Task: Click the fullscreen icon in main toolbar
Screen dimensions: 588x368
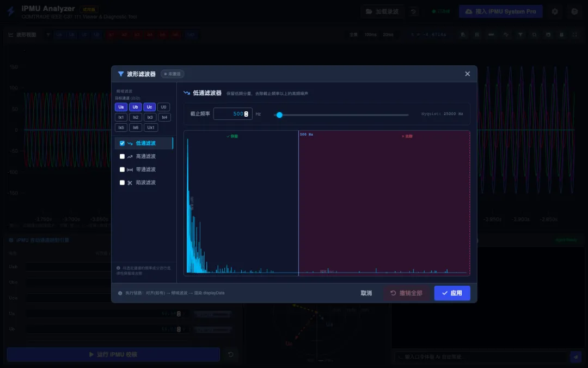Action: click(574, 34)
